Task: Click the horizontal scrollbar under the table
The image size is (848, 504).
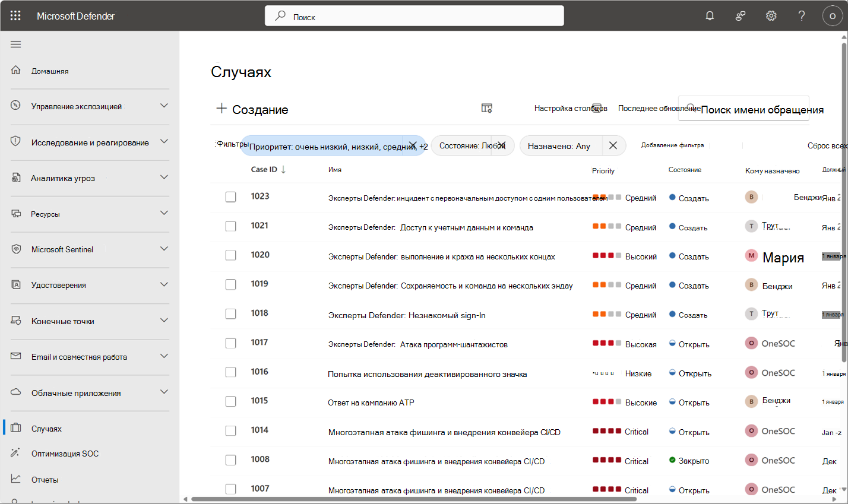Action: 413,499
